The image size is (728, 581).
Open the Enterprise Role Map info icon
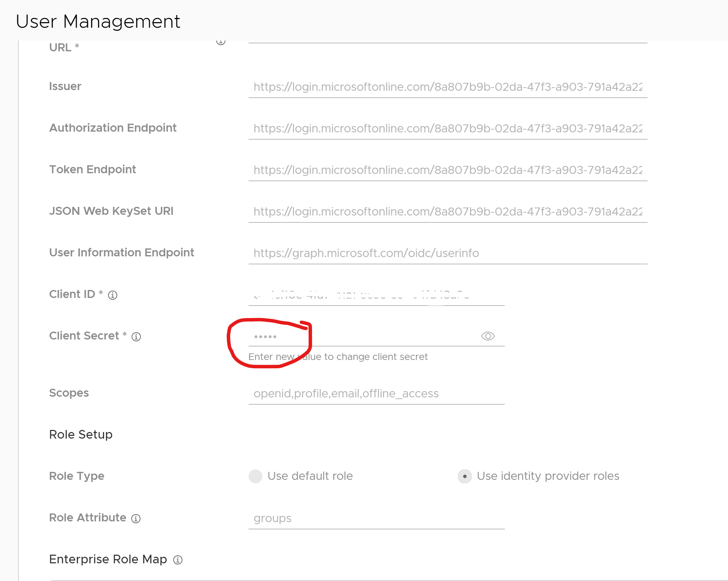178,560
